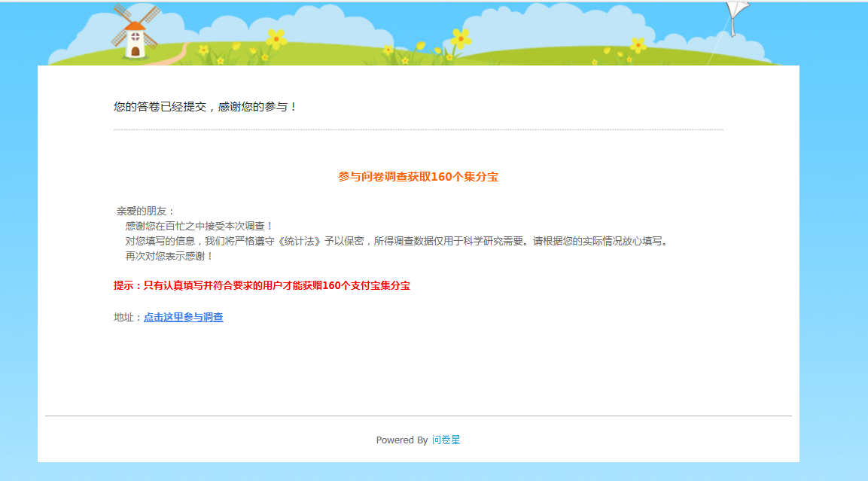This screenshot has height=481, width=868.
Task: Click the line 再次对您表示感谢！
Action: click(169, 256)
